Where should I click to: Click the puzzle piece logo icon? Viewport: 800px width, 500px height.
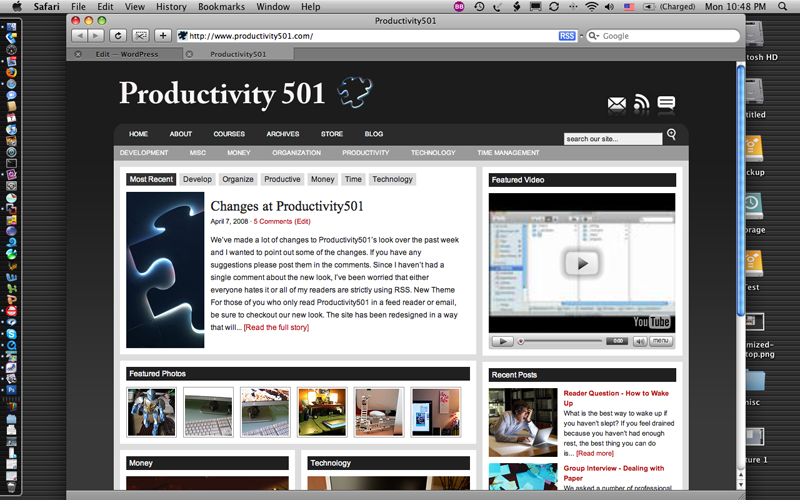(x=355, y=91)
